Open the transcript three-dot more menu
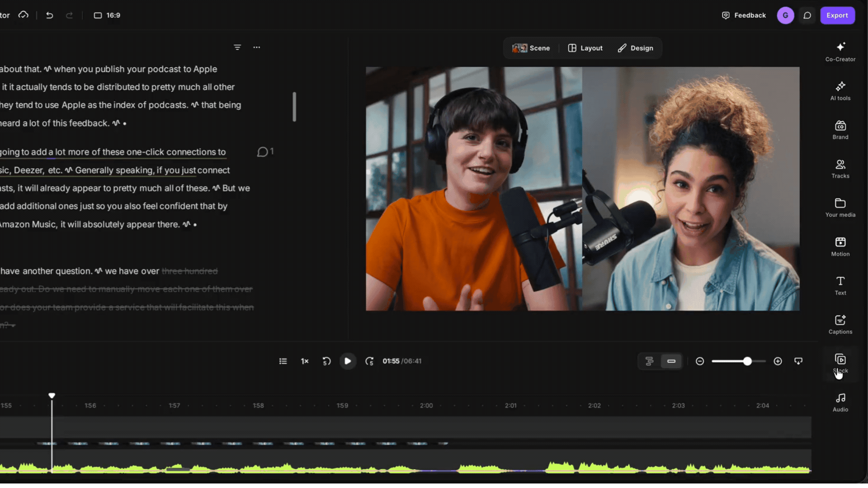 tap(257, 47)
